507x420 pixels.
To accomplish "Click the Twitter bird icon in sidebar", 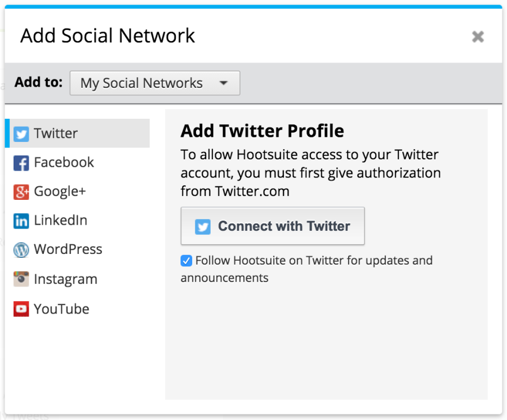I will coord(21,134).
